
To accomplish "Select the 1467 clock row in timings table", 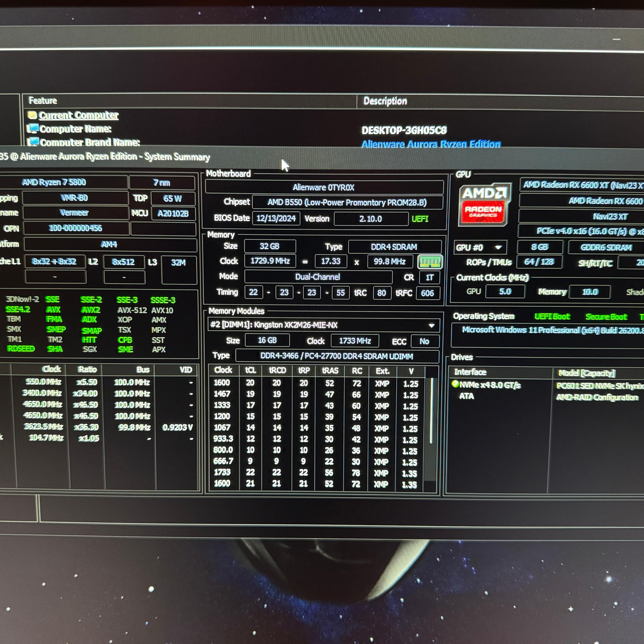I will (x=317, y=394).
